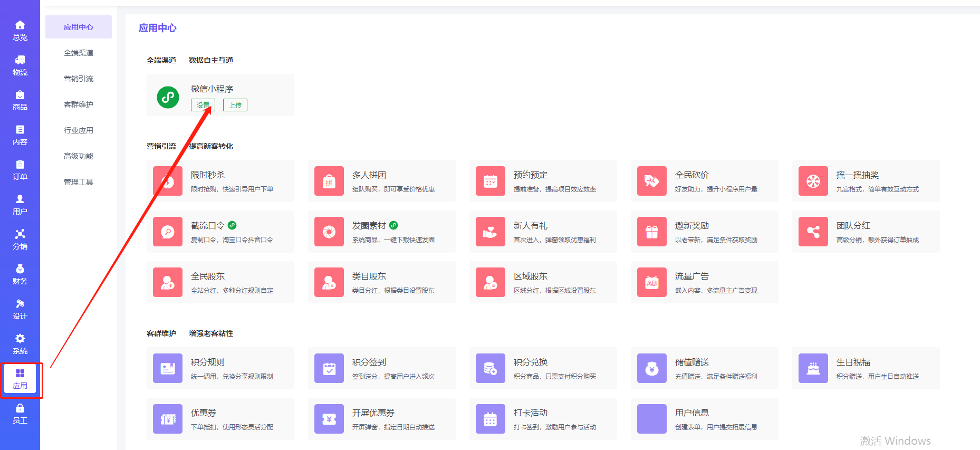Click the 设置 button under 微信小程序
Screen dimensions: 980x450
pyautogui.click(x=203, y=106)
